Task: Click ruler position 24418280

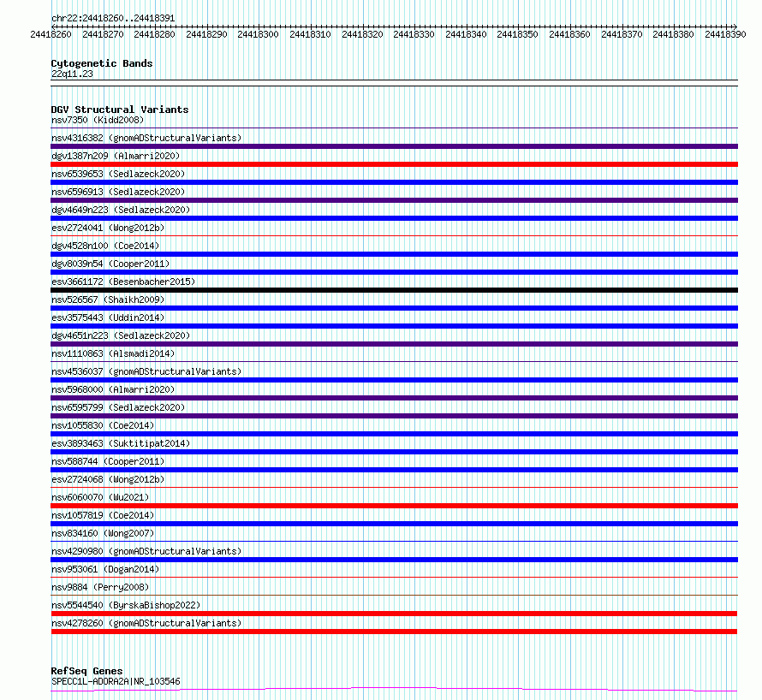Action: 154,34
